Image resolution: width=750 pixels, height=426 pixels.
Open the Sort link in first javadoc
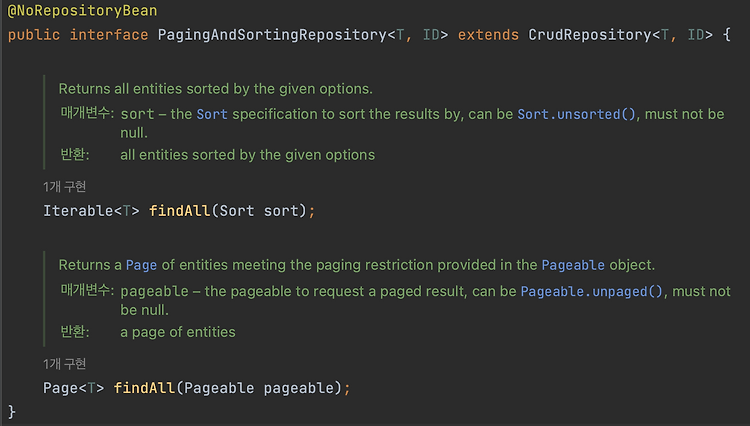(x=212, y=114)
